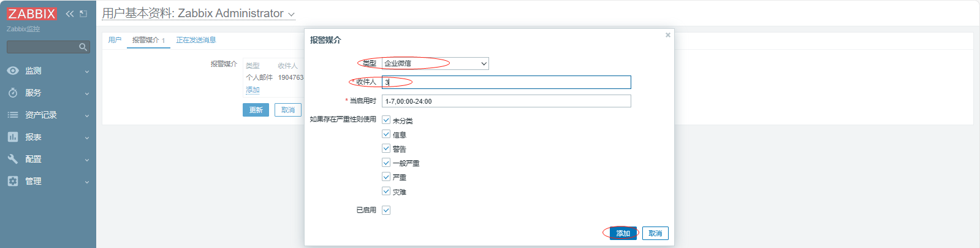Open 监测 menu via eye icon
Image resolution: width=980 pixels, height=248 pixels.
point(13,71)
